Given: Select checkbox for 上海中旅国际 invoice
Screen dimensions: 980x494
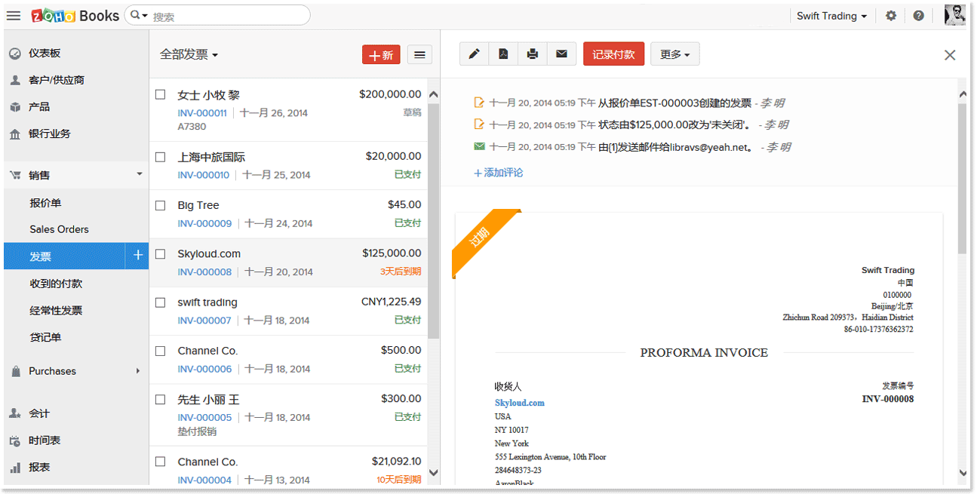Looking at the screenshot, I should pyautogui.click(x=160, y=157).
